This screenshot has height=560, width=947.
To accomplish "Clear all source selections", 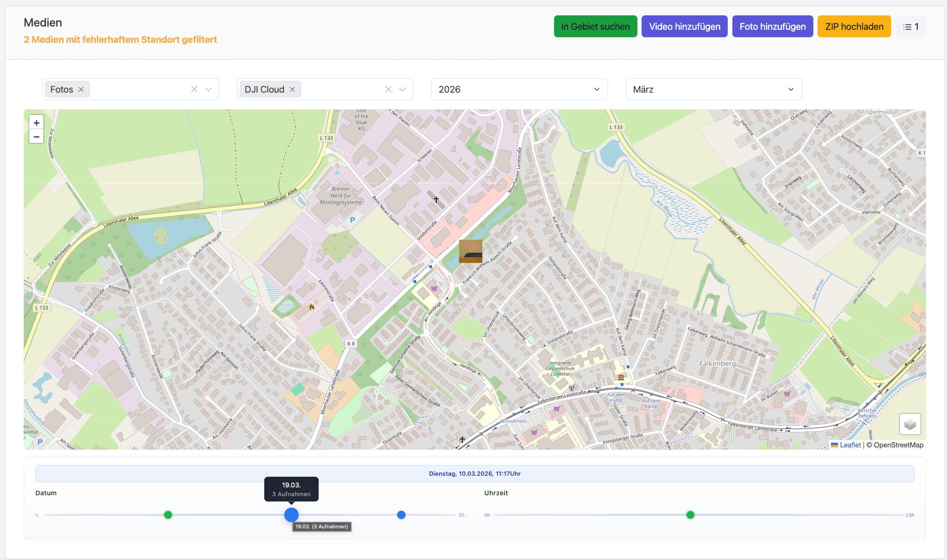I will (x=388, y=89).
